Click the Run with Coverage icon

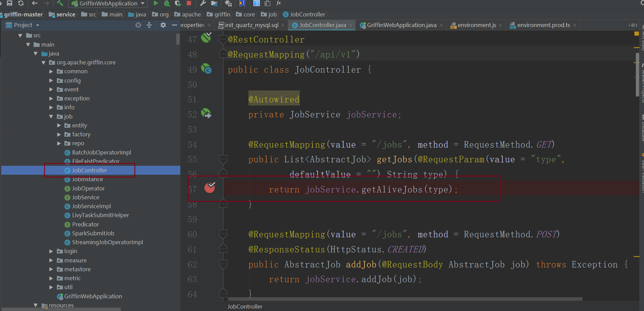coord(178,3)
